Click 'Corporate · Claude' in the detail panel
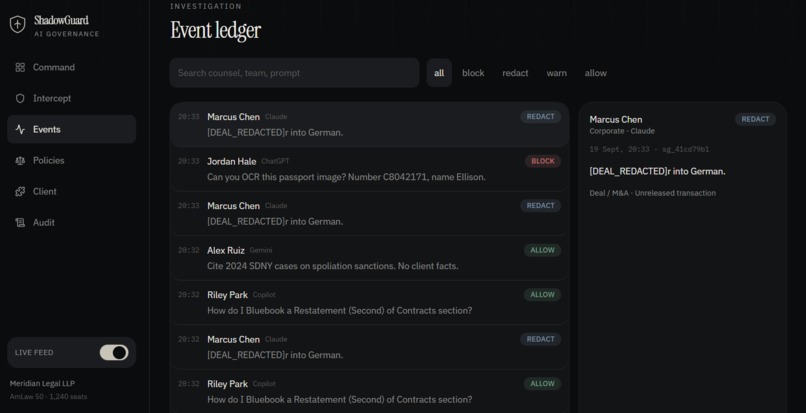The image size is (806, 413). (622, 131)
